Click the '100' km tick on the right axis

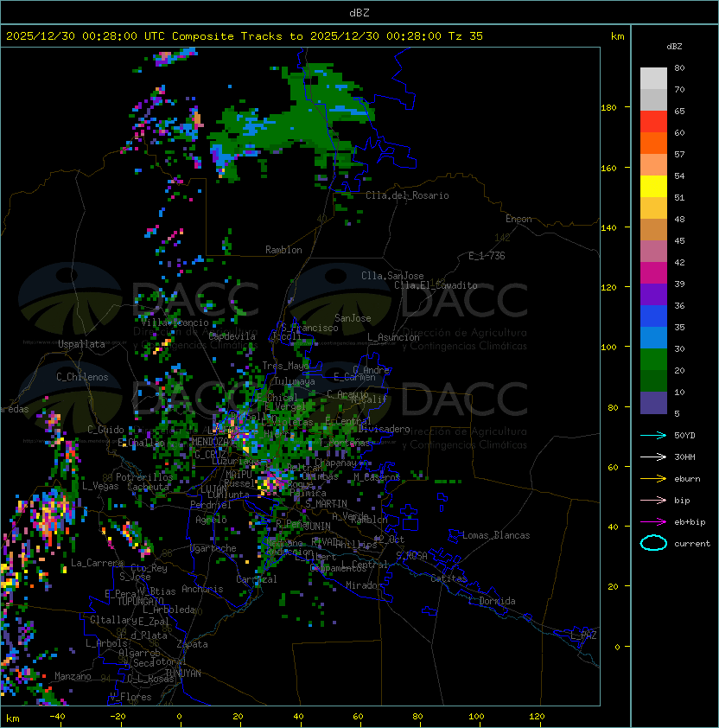[x=608, y=348]
